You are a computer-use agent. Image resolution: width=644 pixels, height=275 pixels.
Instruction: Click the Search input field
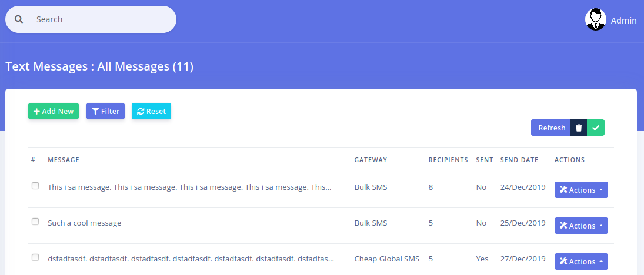click(100, 19)
